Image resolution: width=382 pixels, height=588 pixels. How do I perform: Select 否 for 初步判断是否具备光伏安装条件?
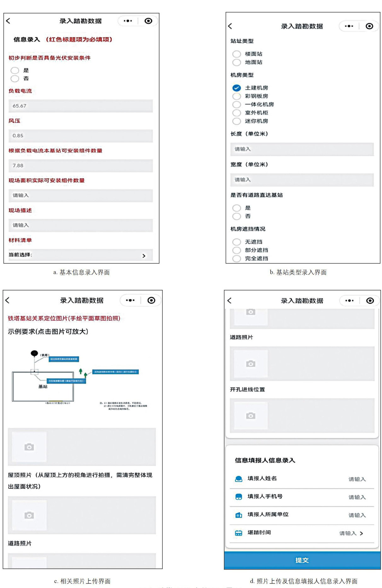point(15,78)
